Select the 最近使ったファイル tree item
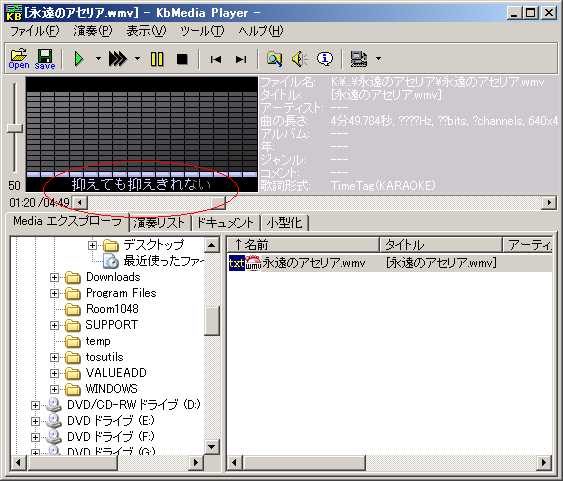 point(164,261)
